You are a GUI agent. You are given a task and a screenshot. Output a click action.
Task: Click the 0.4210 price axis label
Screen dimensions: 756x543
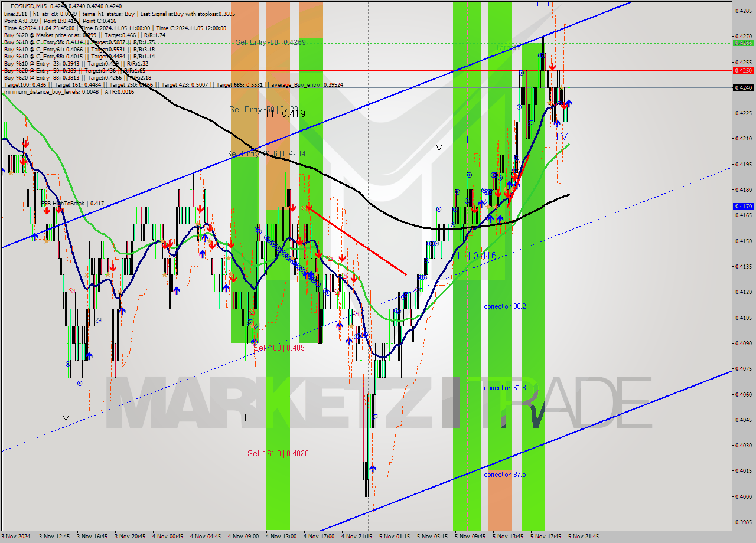742,139
